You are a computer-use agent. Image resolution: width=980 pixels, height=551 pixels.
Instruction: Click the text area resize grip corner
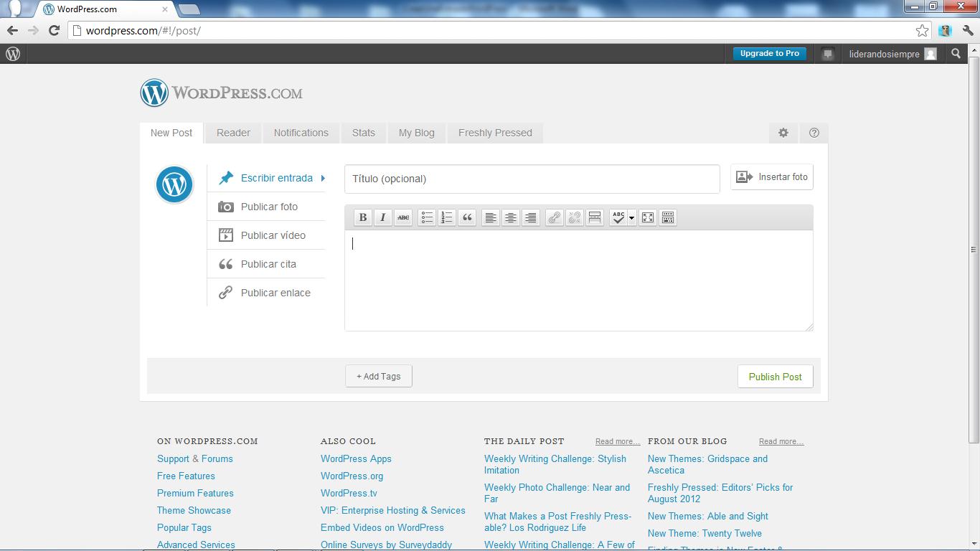[x=809, y=327]
